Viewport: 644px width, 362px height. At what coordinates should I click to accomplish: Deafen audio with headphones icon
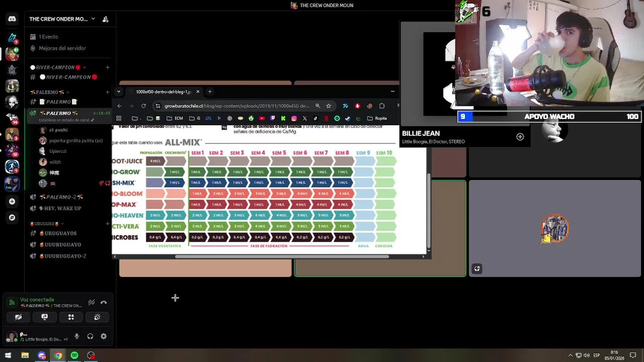90,336
